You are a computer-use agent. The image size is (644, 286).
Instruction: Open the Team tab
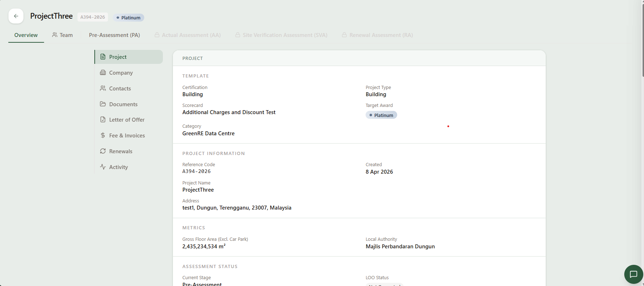(62, 35)
